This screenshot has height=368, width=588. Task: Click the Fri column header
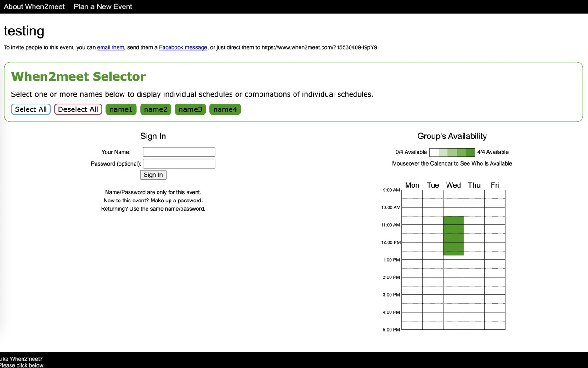[495, 185]
